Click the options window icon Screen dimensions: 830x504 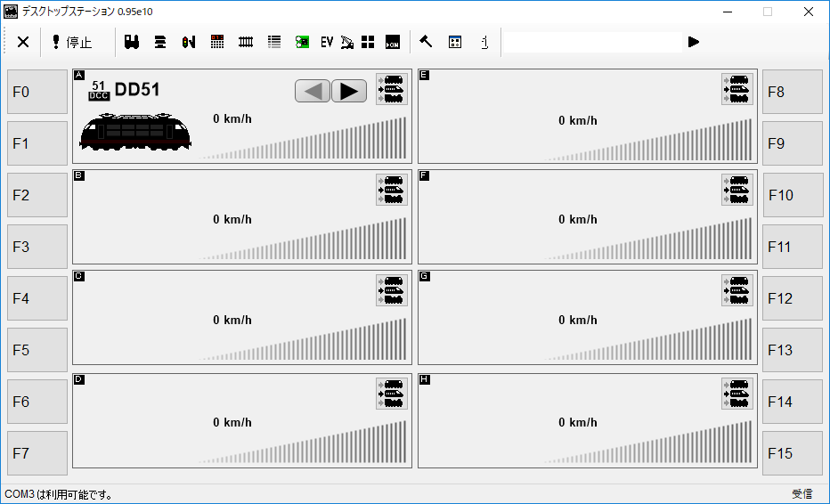pos(455,42)
